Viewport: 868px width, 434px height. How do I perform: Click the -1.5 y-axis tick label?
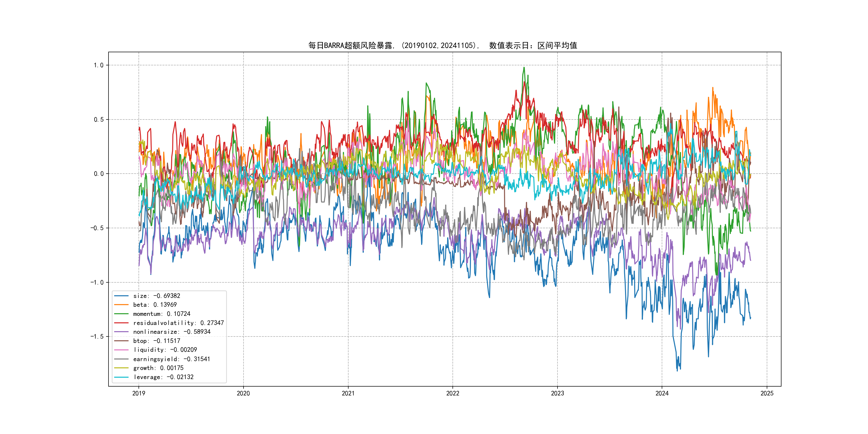coord(97,337)
